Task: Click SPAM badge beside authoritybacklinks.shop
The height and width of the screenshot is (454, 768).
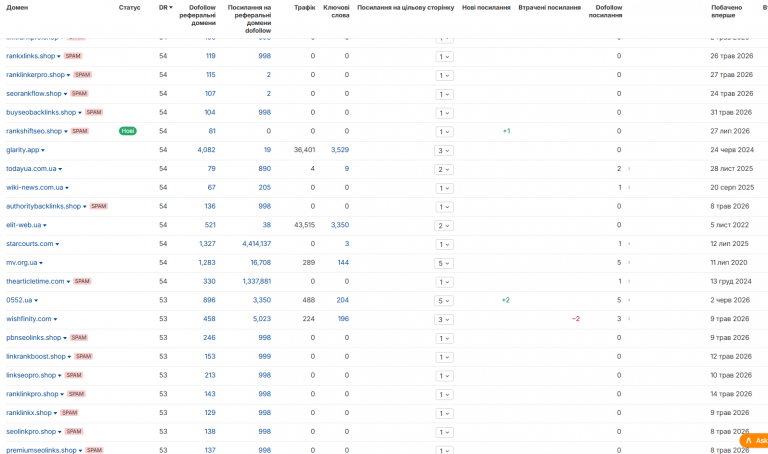Action: pos(98,206)
